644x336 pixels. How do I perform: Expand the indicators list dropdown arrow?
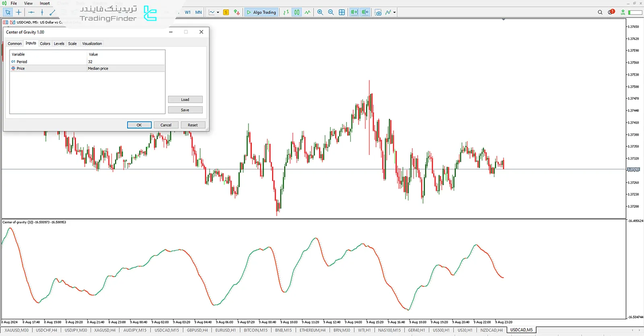click(394, 12)
